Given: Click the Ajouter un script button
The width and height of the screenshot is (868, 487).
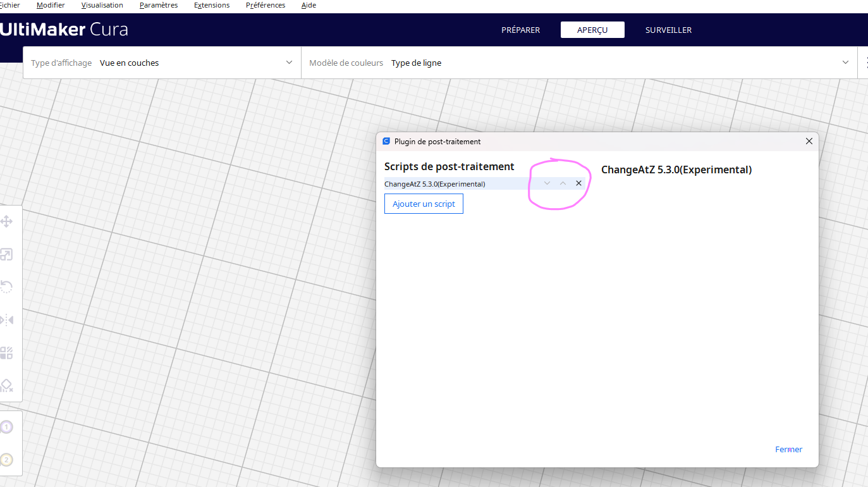Looking at the screenshot, I should pyautogui.click(x=424, y=203).
